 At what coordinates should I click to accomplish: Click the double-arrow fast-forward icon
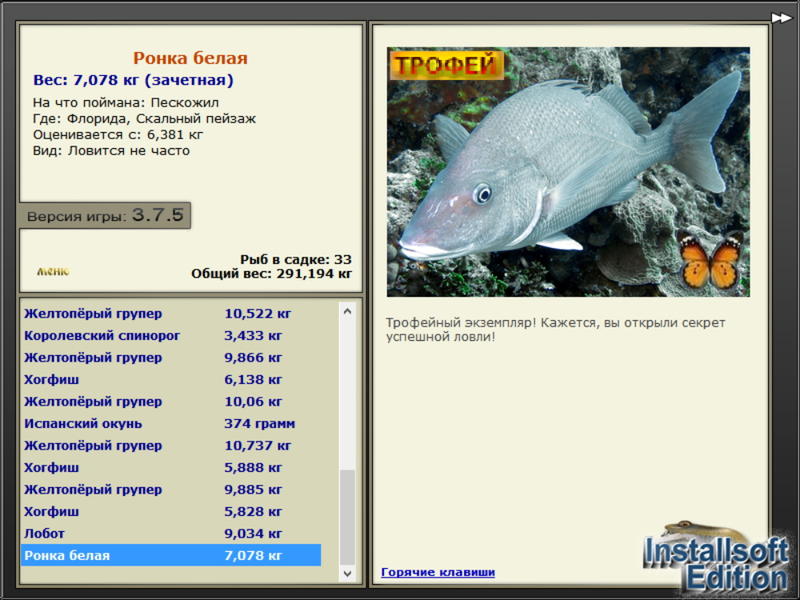point(781,18)
